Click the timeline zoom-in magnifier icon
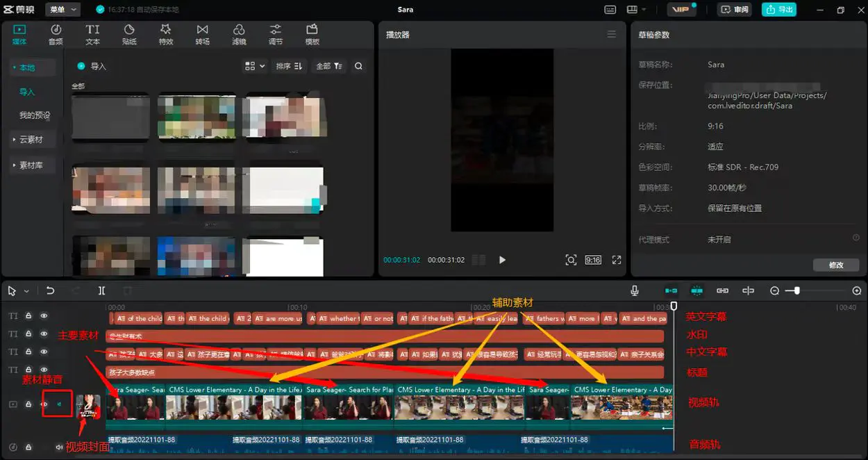868x460 pixels. 856,290
